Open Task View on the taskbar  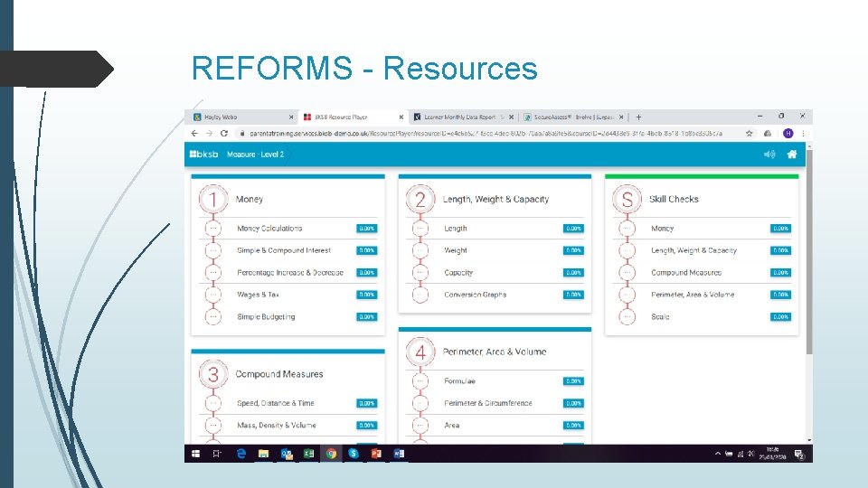tap(216, 454)
